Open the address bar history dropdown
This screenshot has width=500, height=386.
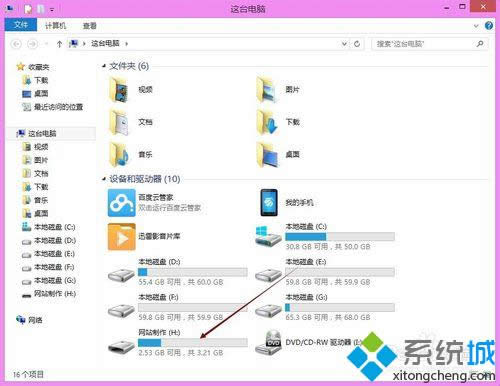(344, 44)
